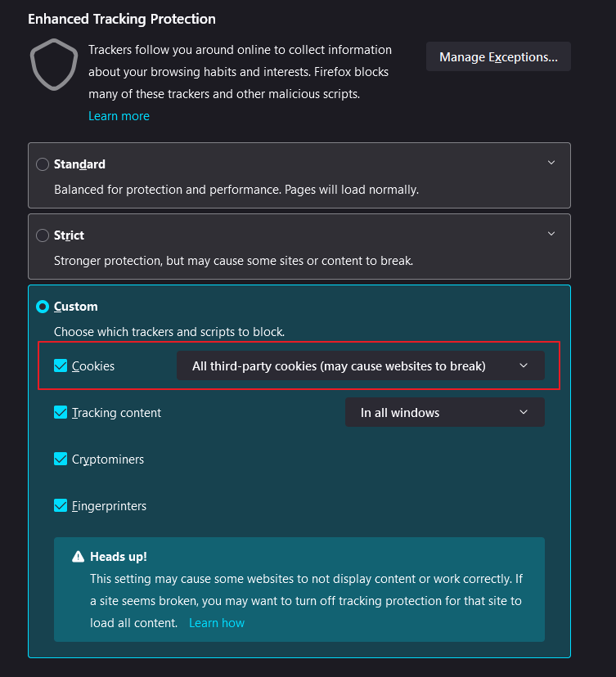Click the Tracking content label

(116, 413)
